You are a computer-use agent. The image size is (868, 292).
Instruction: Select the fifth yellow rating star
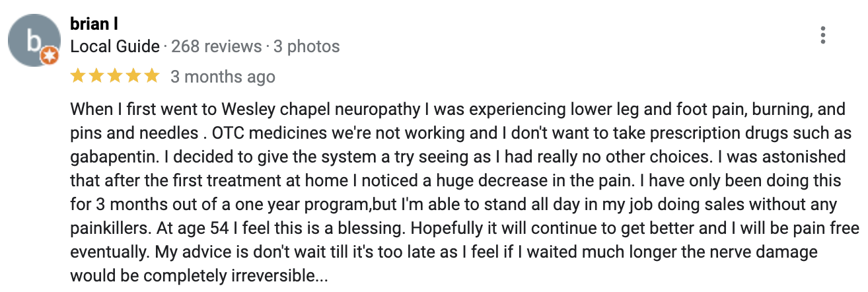pos(152,76)
